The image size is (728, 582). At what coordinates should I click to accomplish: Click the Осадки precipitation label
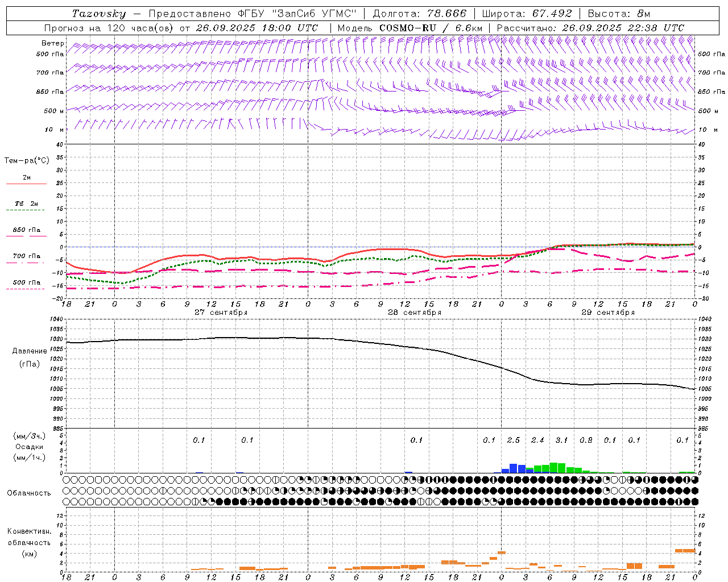[x=30, y=447]
